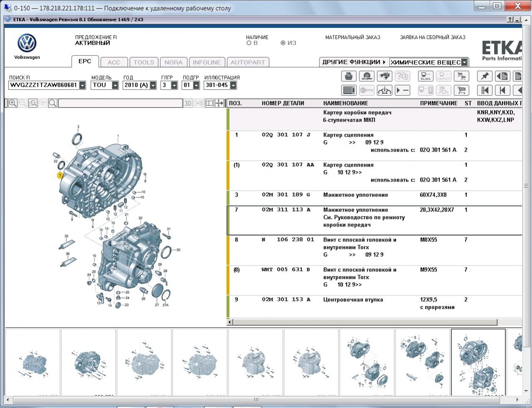Click the illustration toolbar search field
The width and height of the screenshot is (532, 408).
tap(120, 103)
